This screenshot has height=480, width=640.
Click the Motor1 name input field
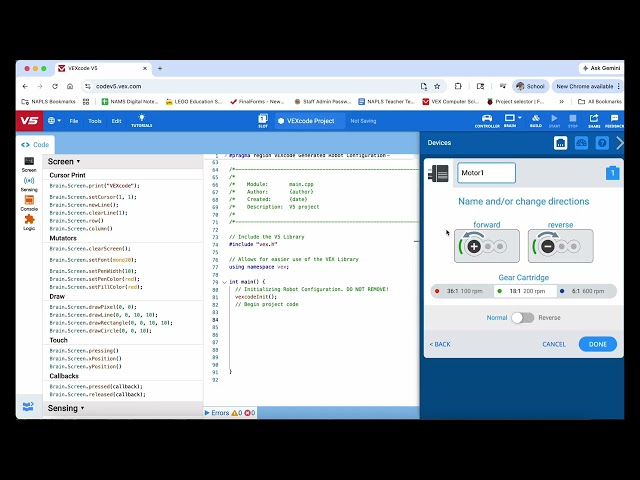[486, 173]
